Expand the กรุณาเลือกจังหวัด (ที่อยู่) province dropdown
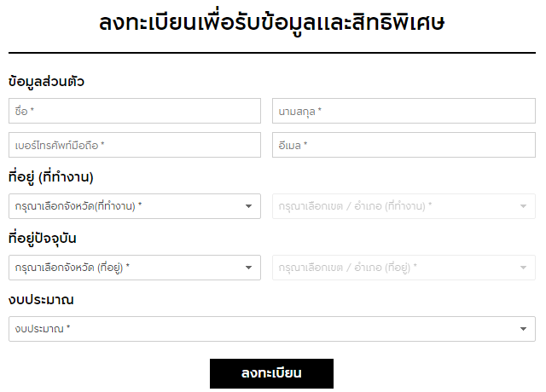The width and height of the screenshot is (546, 392). (x=128, y=268)
